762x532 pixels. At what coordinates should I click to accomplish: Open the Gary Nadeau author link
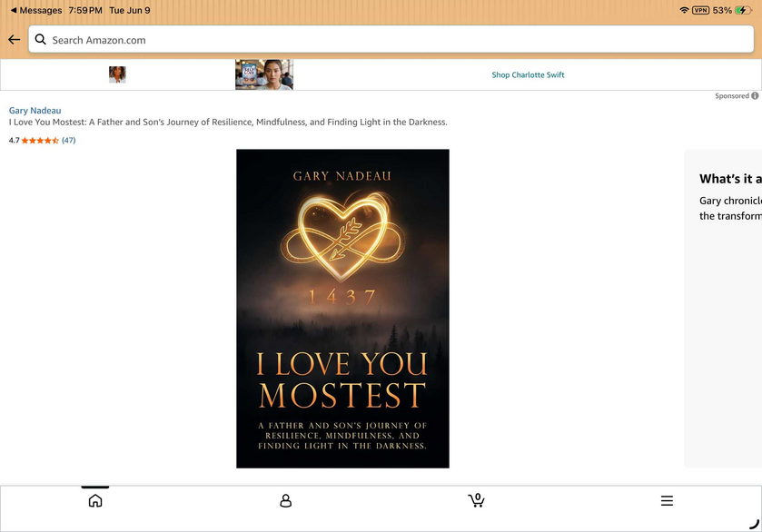click(x=35, y=110)
